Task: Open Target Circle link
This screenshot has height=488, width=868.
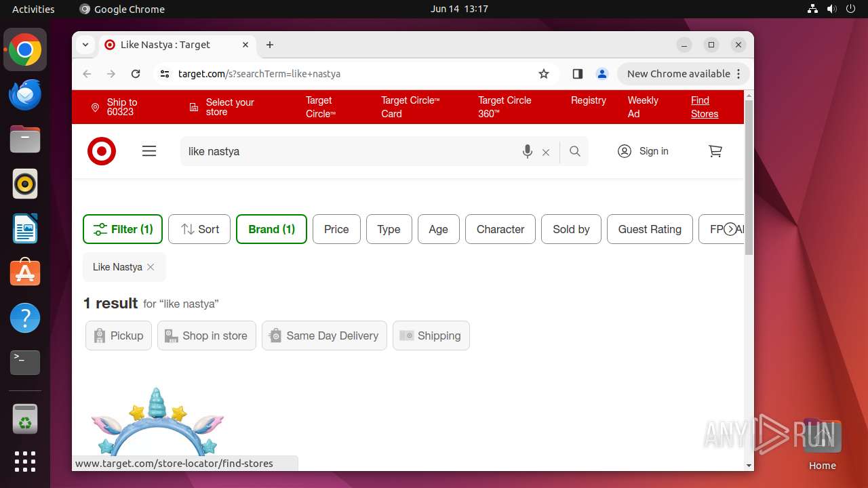Action: pos(321,107)
